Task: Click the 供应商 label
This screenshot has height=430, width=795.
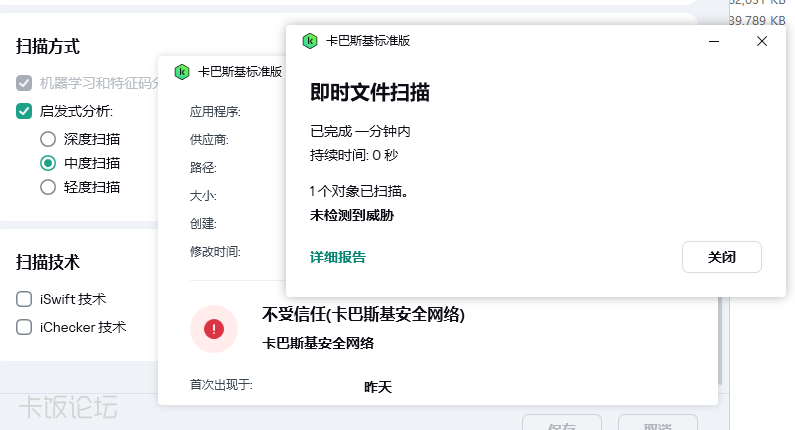Action: pyautogui.click(x=209, y=140)
